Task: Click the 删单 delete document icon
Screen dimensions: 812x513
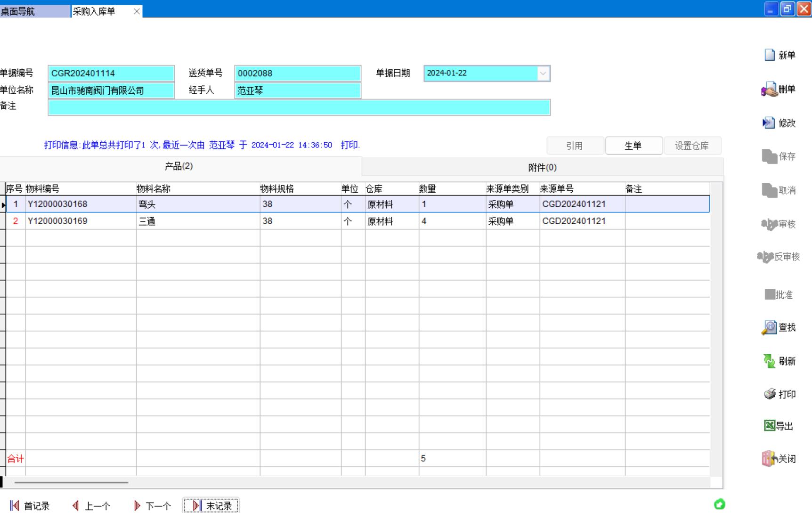Action: point(769,90)
